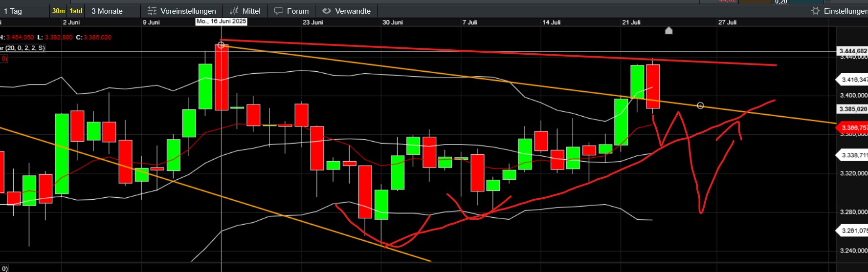Click the high value H: 3.454,050
This screenshot has width=868, height=272.
[17, 37]
